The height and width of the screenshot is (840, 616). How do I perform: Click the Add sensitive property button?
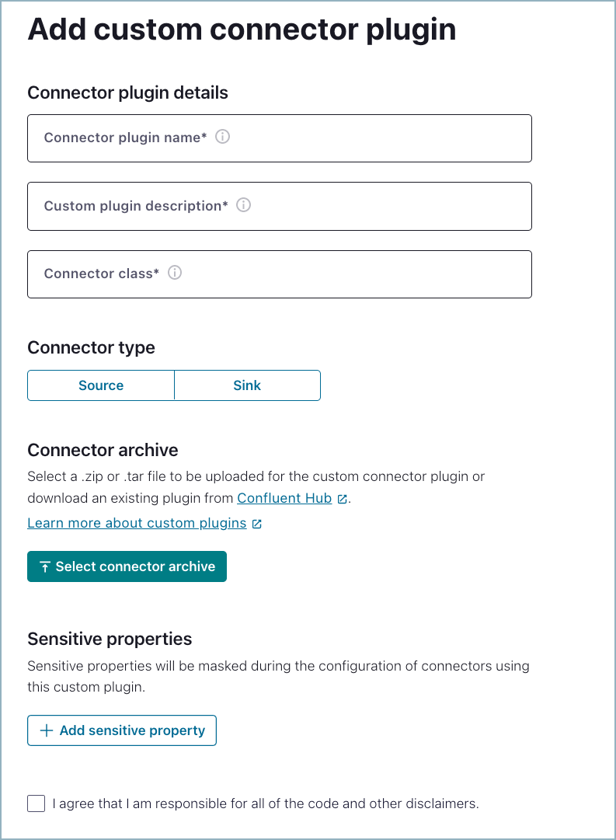click(x=122, y=730)
